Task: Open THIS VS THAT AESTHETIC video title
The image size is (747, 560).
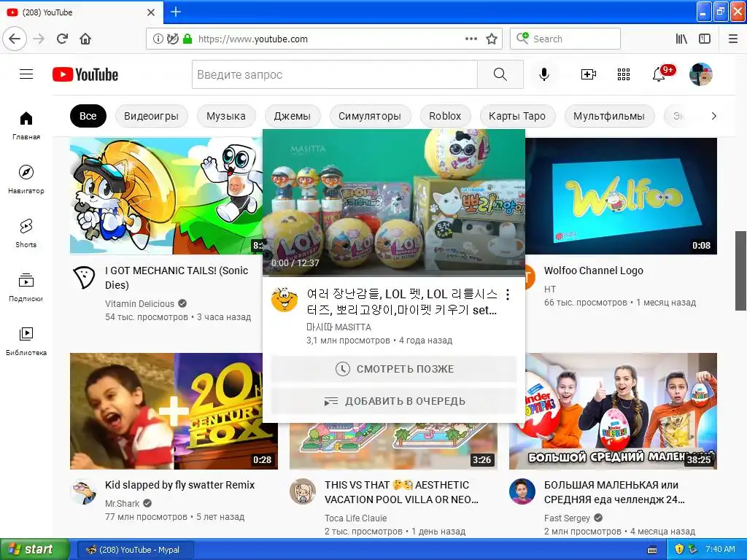Action: click(x=401, y=492)
